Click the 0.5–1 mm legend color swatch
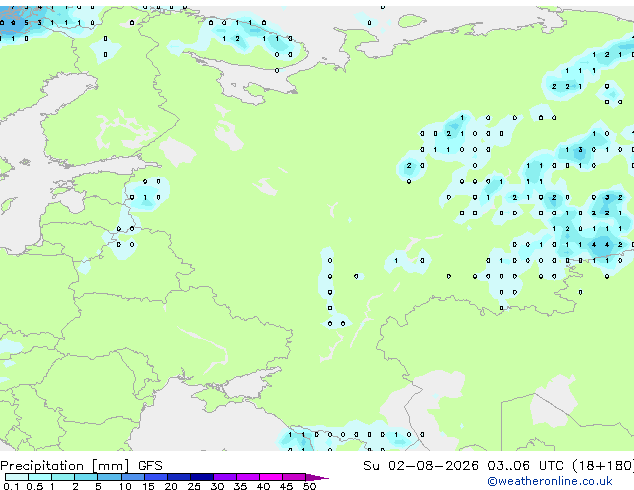Viewport: 634px width, 490px height. pos(40,477)
